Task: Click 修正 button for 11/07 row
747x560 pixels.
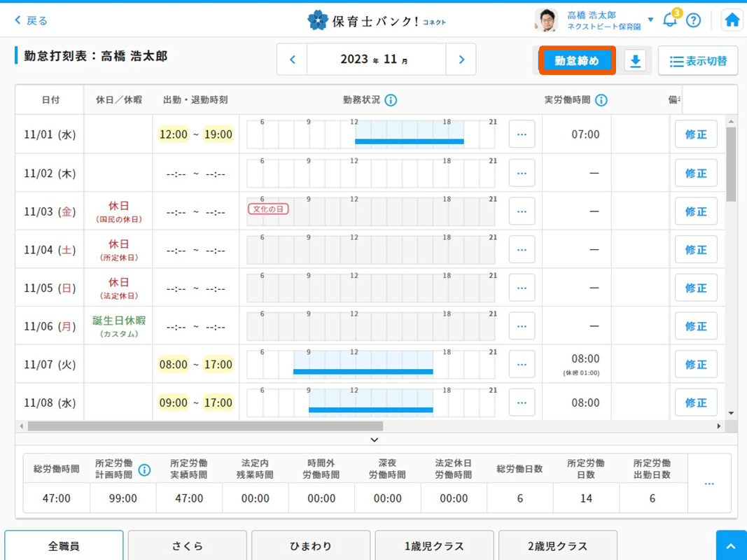Action: [x=695, y=365]
